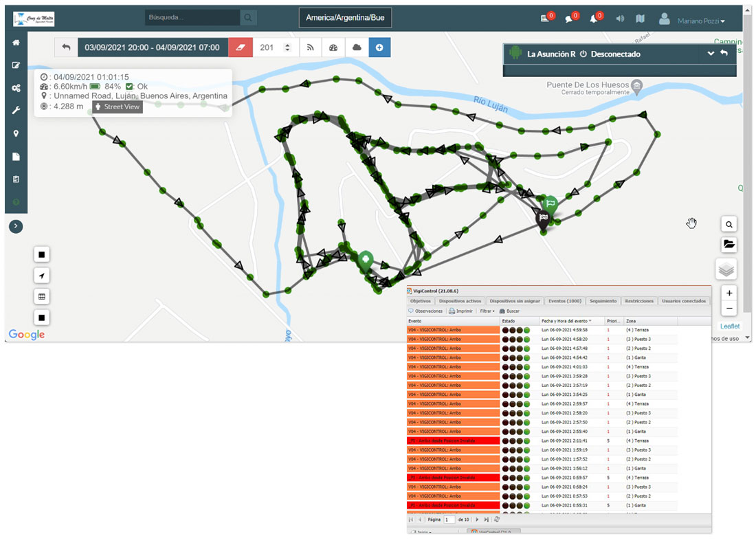Viewport: 756px width, 543px height.
Task: Adjust the 201 value spinner arrows
Action: (x=287, y=47)
